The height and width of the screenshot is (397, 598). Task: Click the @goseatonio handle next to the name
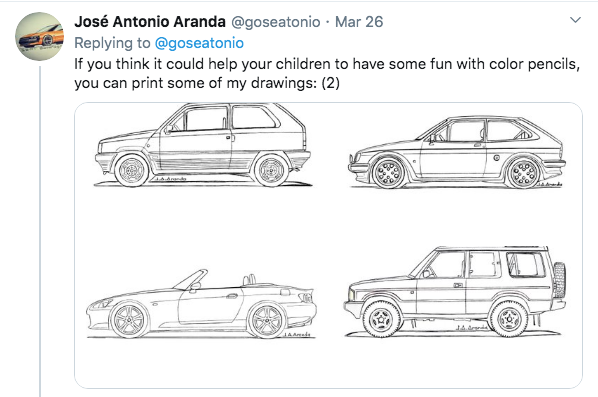276,22
